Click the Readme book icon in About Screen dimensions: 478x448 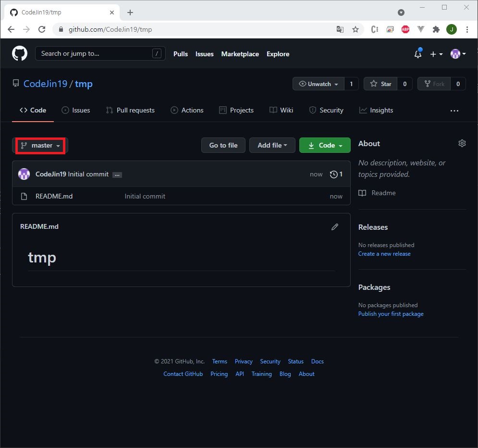(362, 193)
